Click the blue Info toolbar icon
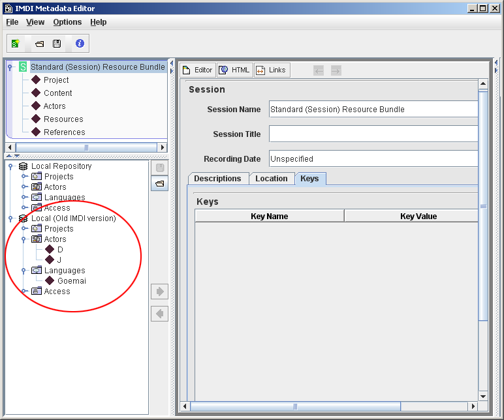Image resolution: width=504 pixels, height=420 pixels. tap(80, 43)
